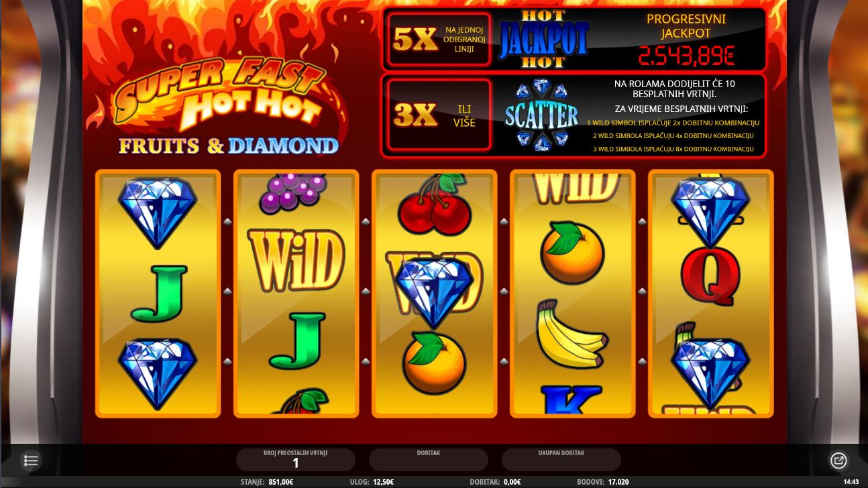Click the Ukupan dobitak display field
868x488 pixels.
pos(561,459)
